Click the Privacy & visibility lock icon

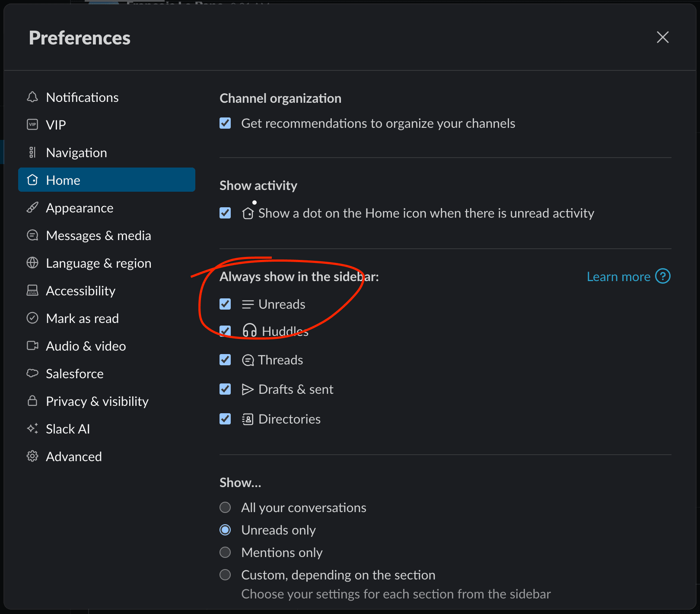coord(32,401)
